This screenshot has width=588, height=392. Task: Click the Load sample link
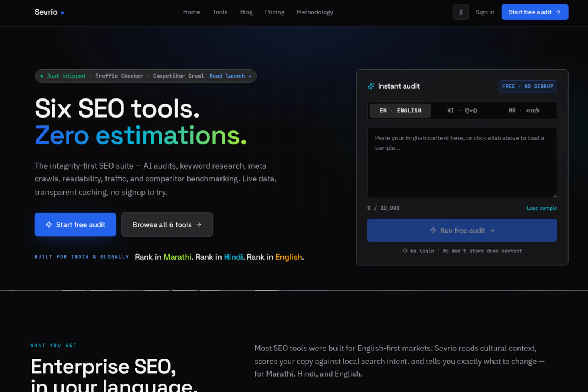pos(542,208)
